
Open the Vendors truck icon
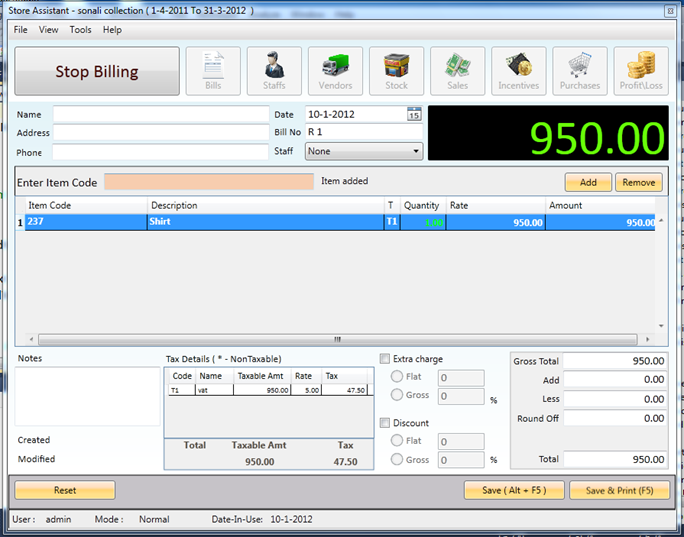click(335, 71)
